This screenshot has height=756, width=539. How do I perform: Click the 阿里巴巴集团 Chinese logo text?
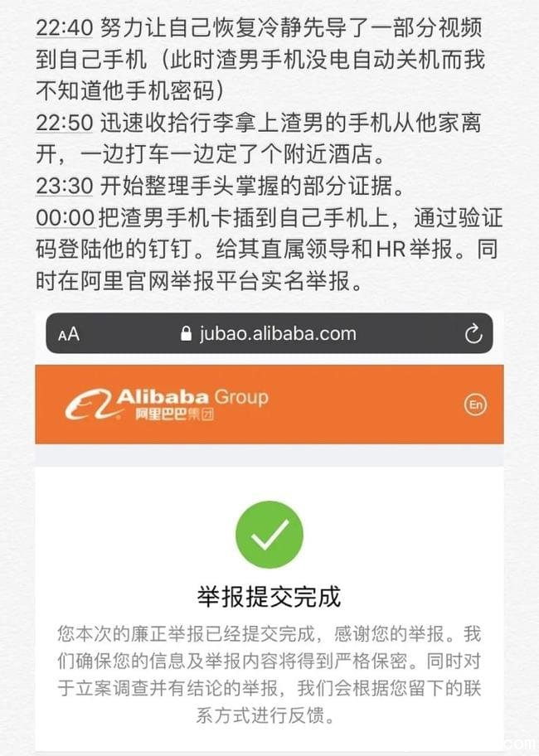point(174,414)
